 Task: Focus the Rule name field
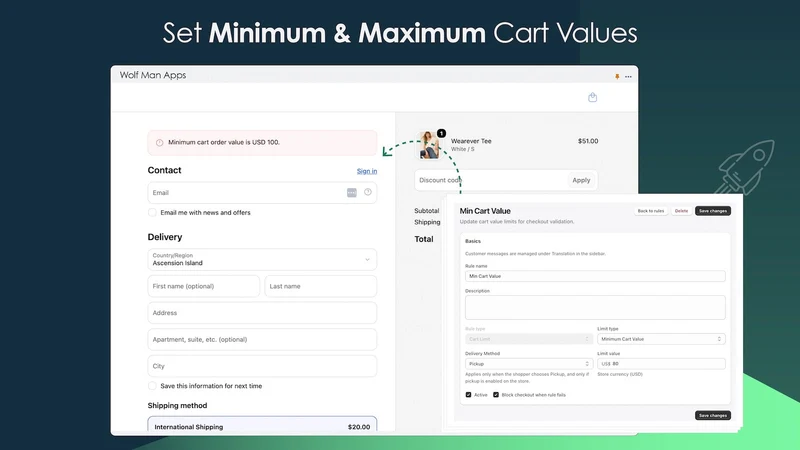[x=595, y=276]
